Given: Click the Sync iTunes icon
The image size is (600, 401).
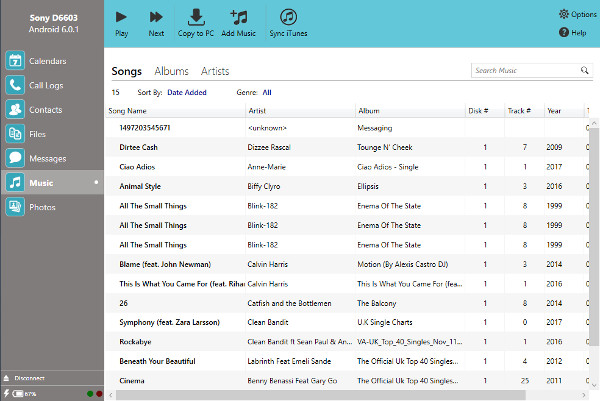Looking at the screenshot, I should (288, 17).
